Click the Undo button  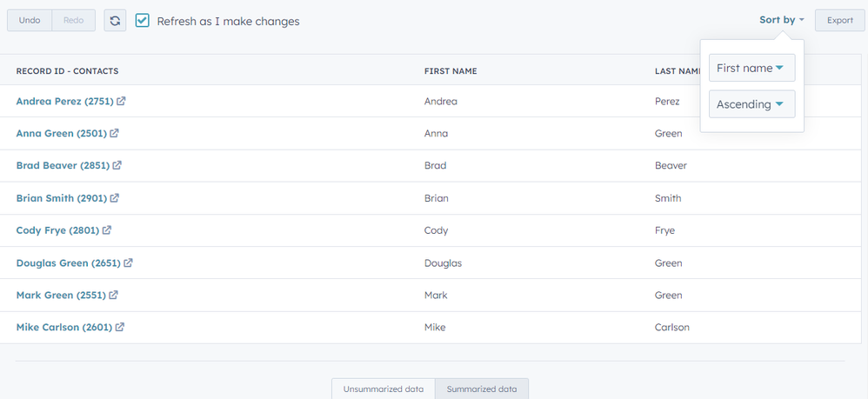pos(30,20)
